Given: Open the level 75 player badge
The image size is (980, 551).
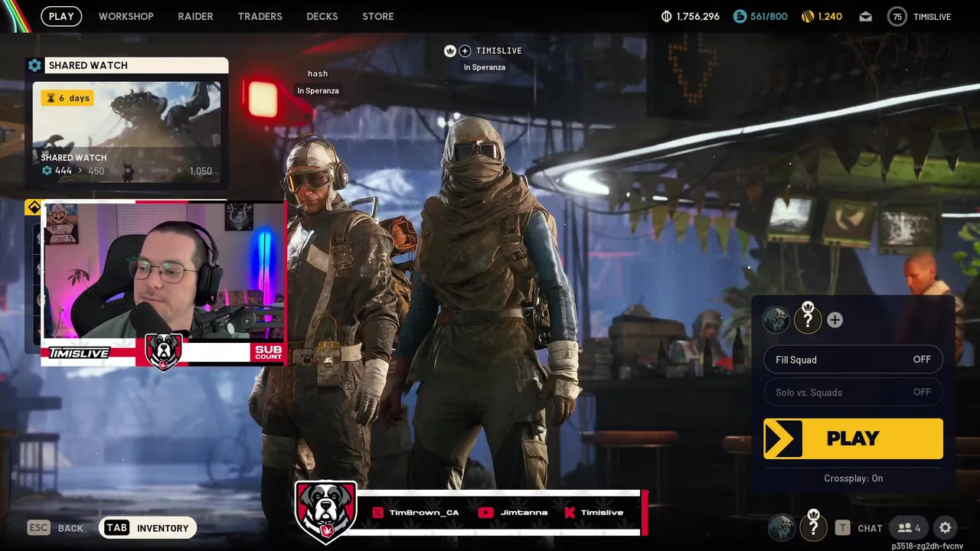Looking at the screenshot, I should 897,16.
